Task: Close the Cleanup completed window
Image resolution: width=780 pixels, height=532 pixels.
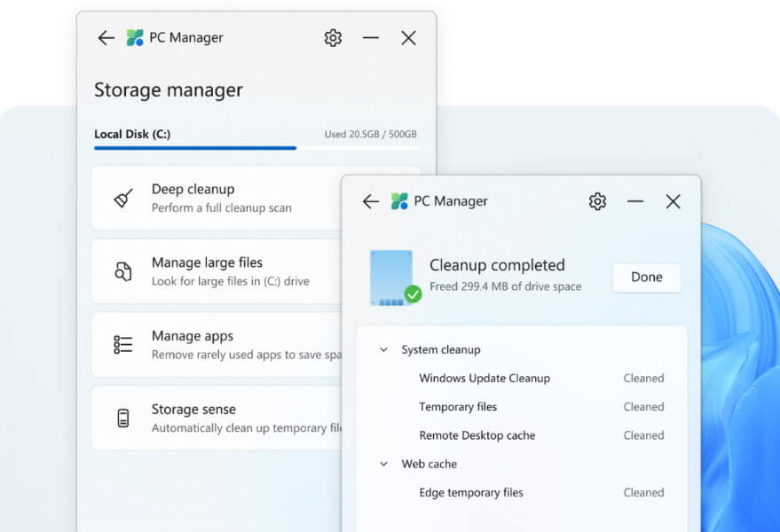Action: pyautogui.click(x=673, y=201)
